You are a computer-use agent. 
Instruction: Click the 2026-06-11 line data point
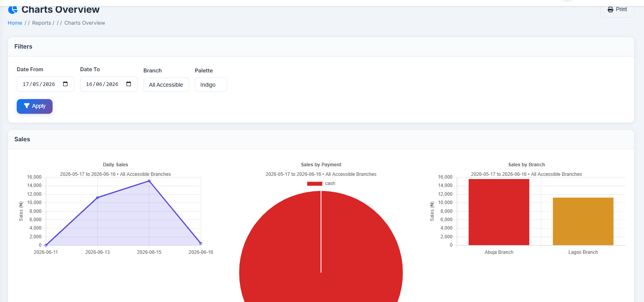46,245
